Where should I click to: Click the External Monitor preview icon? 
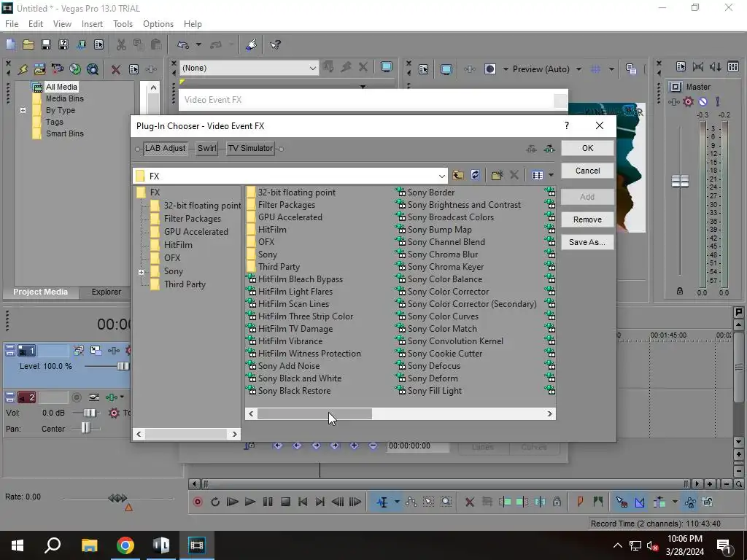pyautogui.click(x=446, y=69)
